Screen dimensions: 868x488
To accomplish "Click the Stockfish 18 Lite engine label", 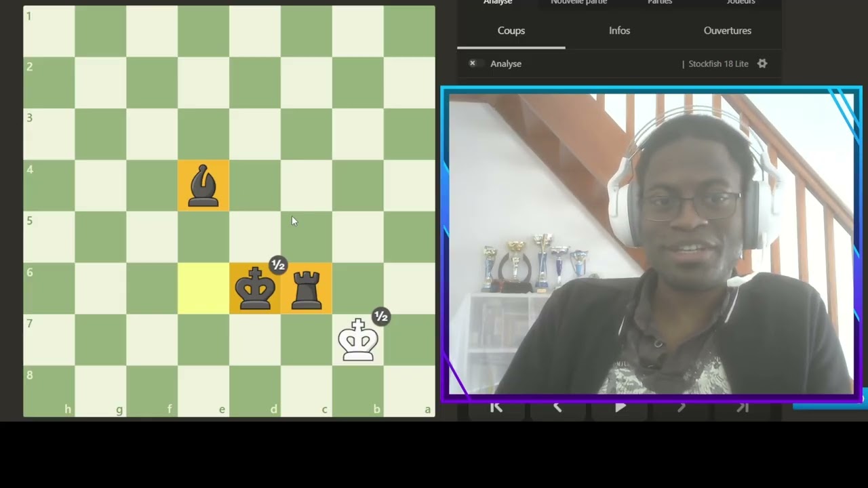I will pyautogui.click(x=718, y=64).
